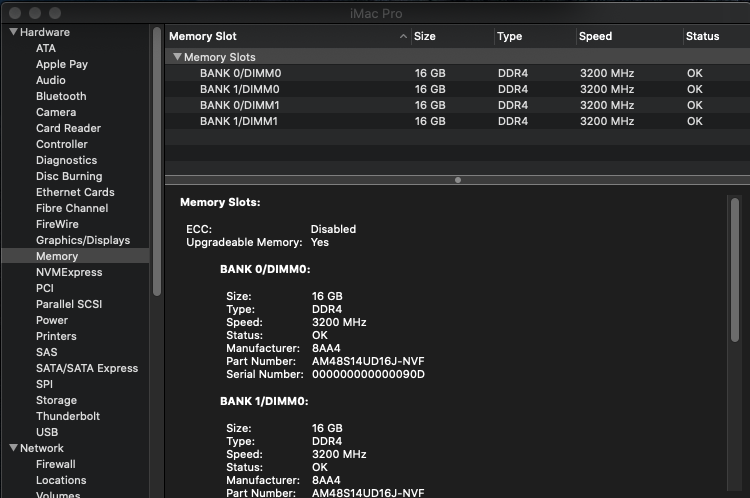750x498 pixels.
Task: Open the USB hardware section
Action: click(47, 432)
